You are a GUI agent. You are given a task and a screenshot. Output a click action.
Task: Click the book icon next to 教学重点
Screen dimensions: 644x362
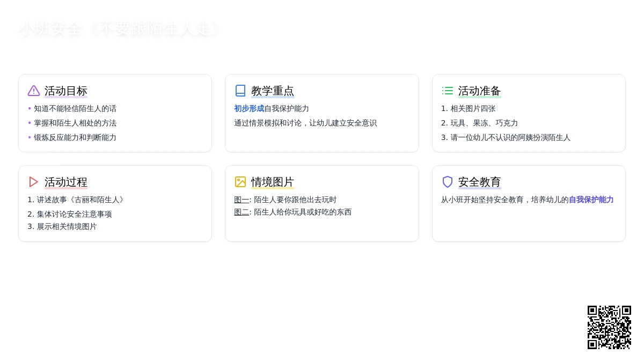(x=240, y=91)
